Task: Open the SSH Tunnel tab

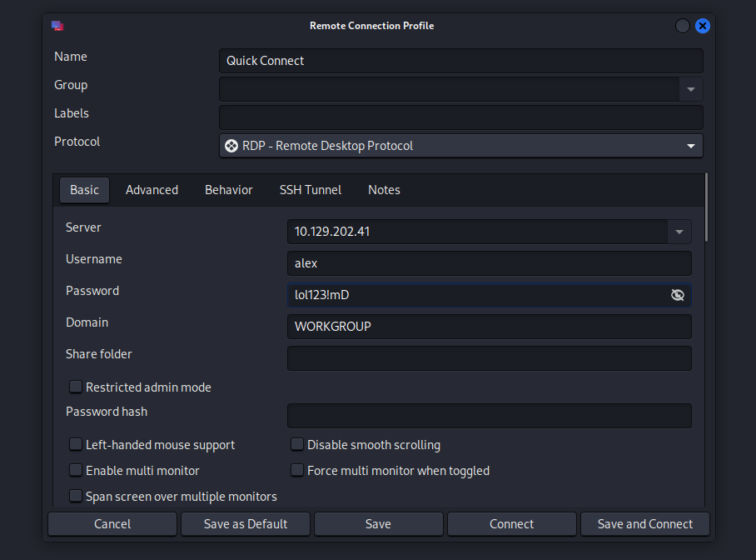Action: click(310, 190)
